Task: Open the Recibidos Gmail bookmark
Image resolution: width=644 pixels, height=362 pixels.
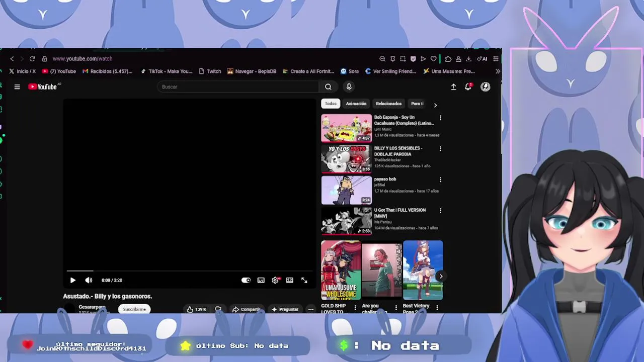Action: click(x=107, y=71)
